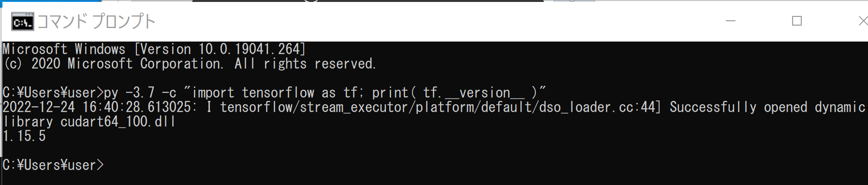The image size is (868, 185).
Task: Close the コマンド プロンプト window
Action: (x=861, y=21)
